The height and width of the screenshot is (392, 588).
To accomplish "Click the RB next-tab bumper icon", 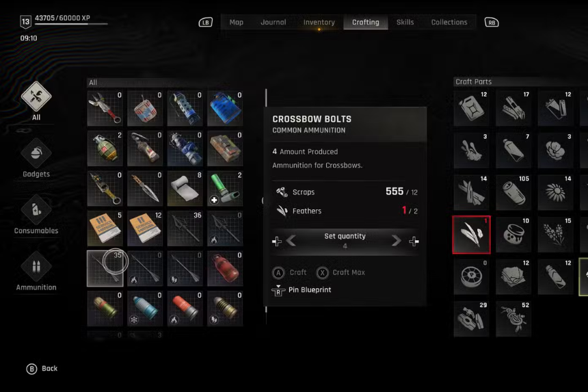I will (x=492, y=23).
